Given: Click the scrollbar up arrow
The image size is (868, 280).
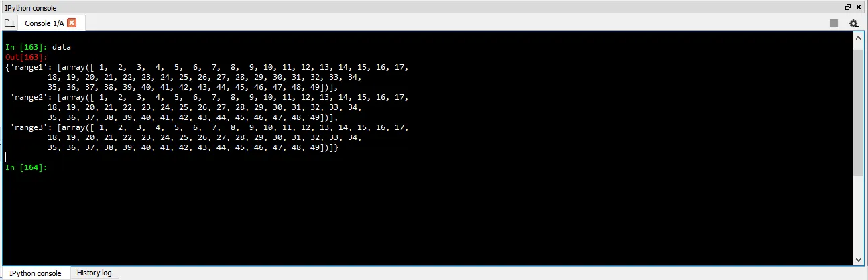Looking at the screenshot, I should point(859,39).
